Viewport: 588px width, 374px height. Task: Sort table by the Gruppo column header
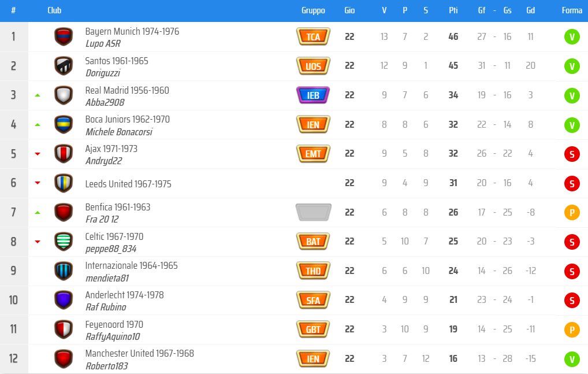point(313,10)
